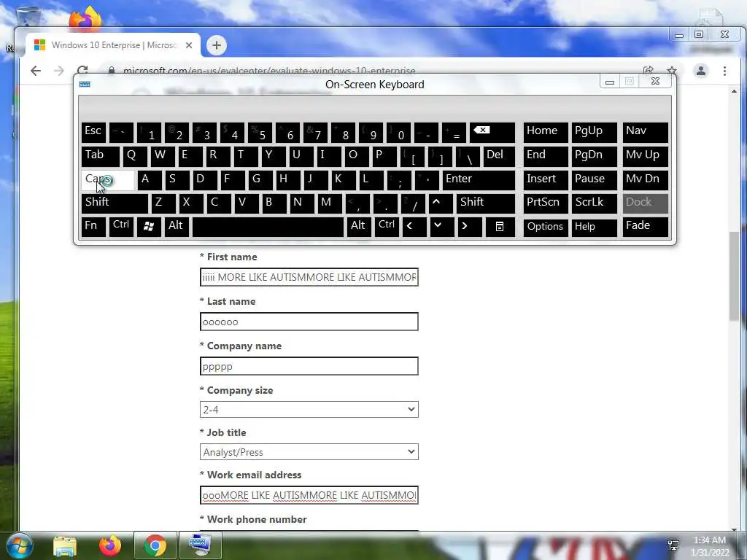Viewport: 747px width, 560px height.
Task: Click the PgDn key
Action: pyautogui.click(x=594, y=157)
